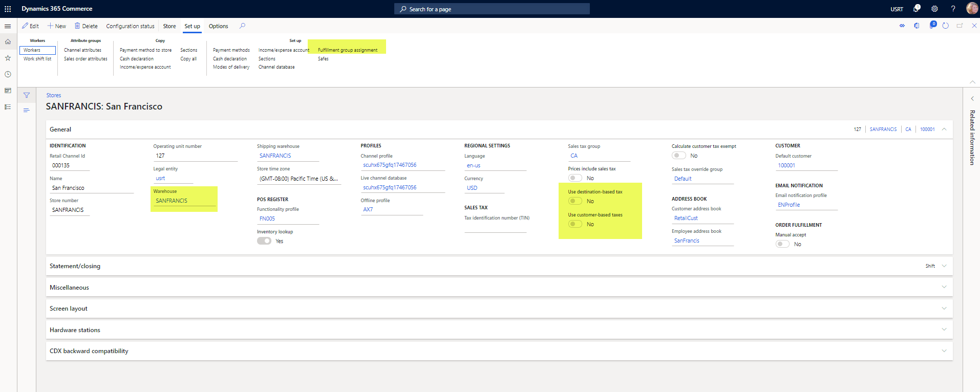Open the Options tab
This screenshot has height=392, width=980.
219,26
